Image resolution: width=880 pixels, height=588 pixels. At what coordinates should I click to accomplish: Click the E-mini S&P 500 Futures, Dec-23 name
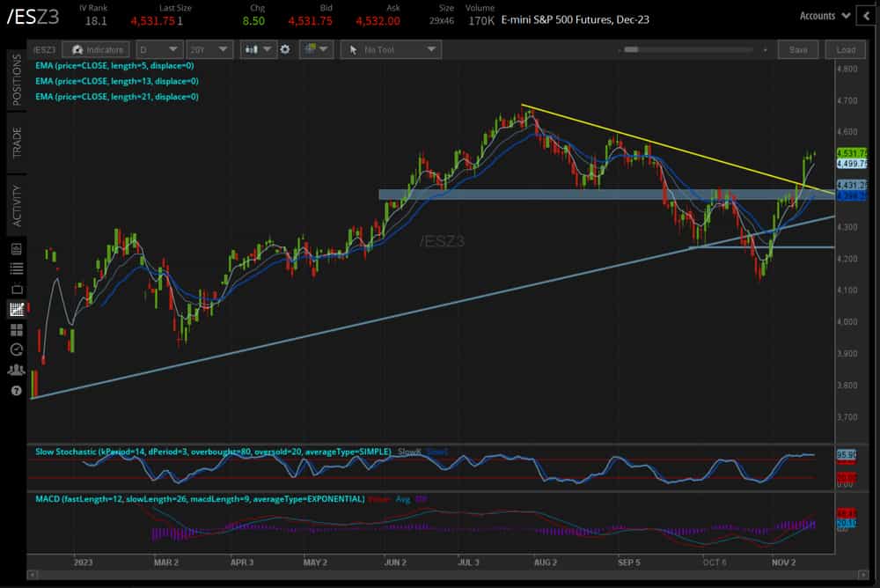576,19
